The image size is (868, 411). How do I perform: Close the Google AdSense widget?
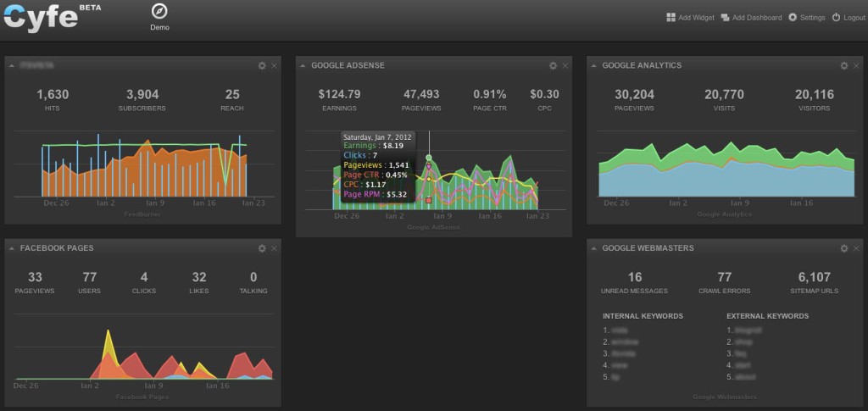(x=565, y=66)
